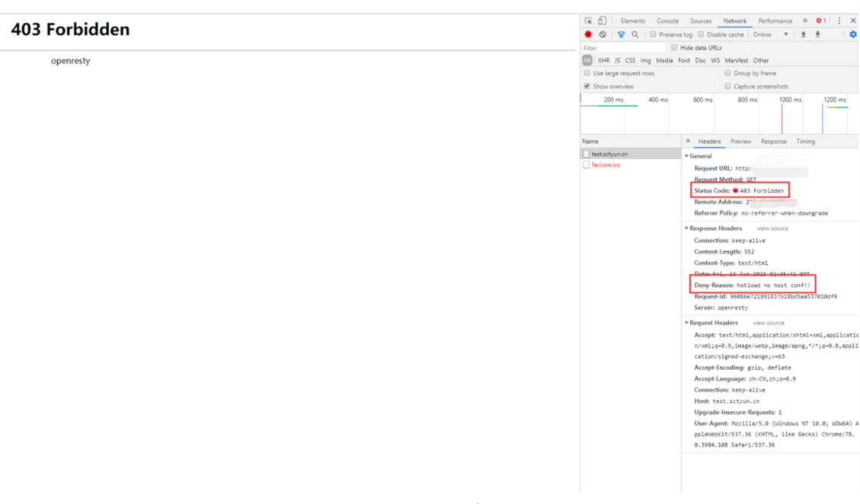Viewport: 860px width, 504px height.
Task: Open DevTools three-dot customize menu
Action: [839, 21]
